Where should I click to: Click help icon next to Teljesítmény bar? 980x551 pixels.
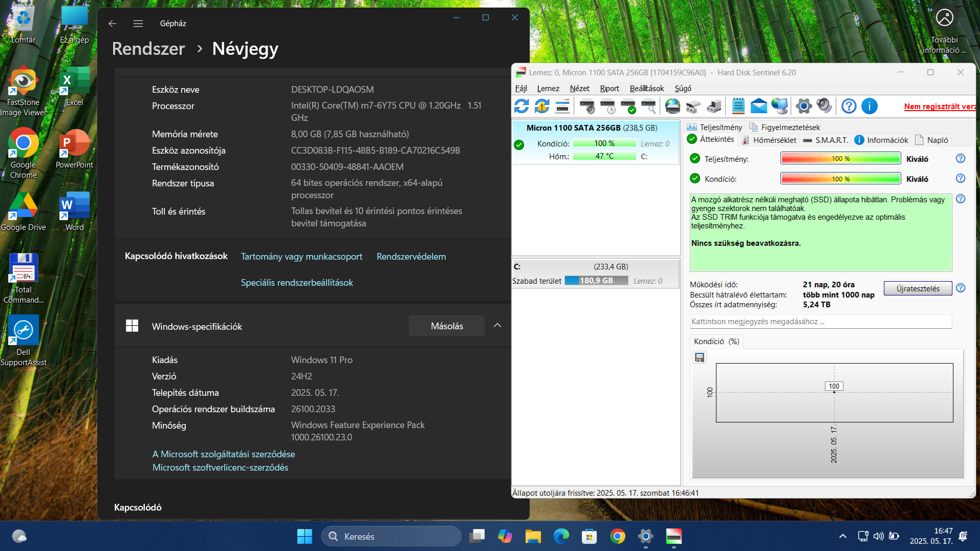click(961, 159)
